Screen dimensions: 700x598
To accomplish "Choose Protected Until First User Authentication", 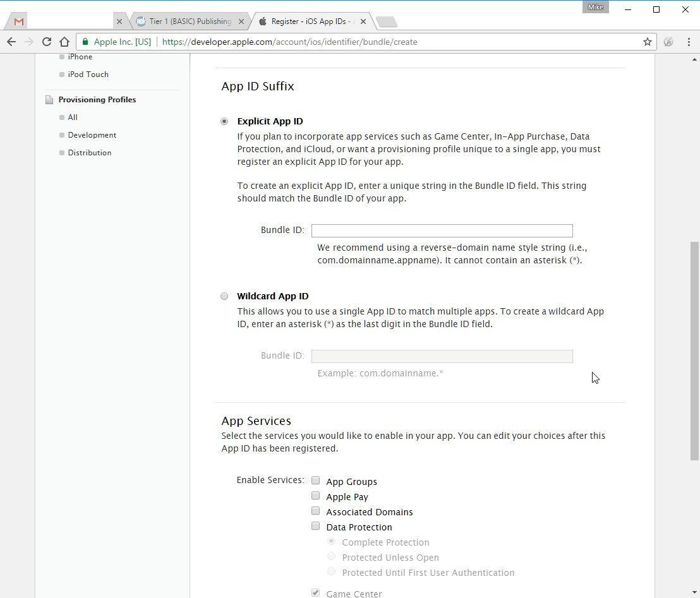I will click(x=331, y=571).
